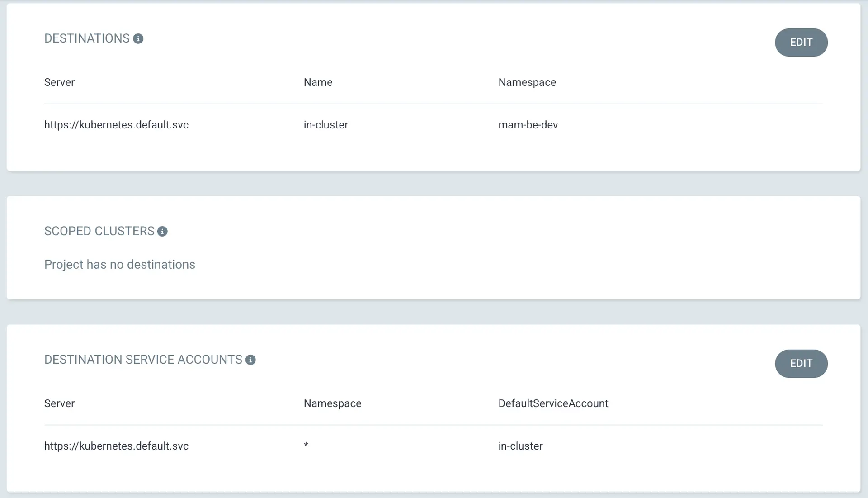Click the info icon next to DESTINATIONS
Image resolution: width=868 pixels, height=498 pixels.
click(x=138, y=39)
